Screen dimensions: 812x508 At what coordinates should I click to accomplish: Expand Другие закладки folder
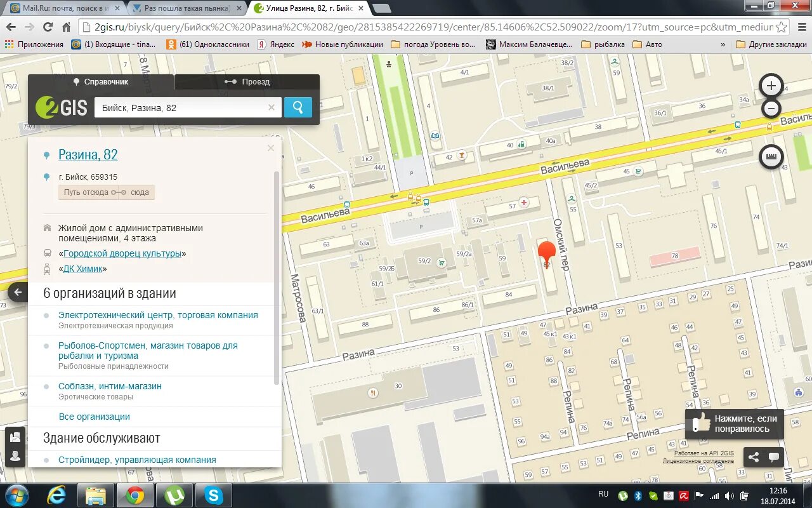pyautogui.click(x=771, y=44)
